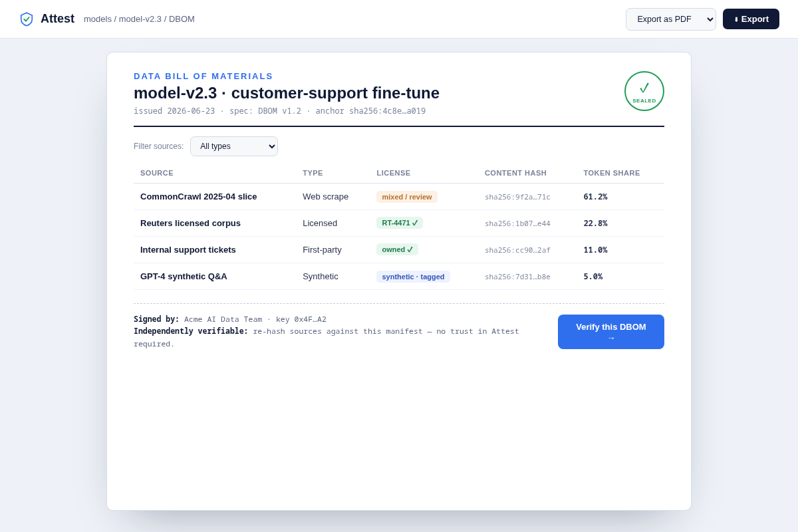Click hash sha256:cc90…2af
This screenshot has width=798, height=532.
517,250
